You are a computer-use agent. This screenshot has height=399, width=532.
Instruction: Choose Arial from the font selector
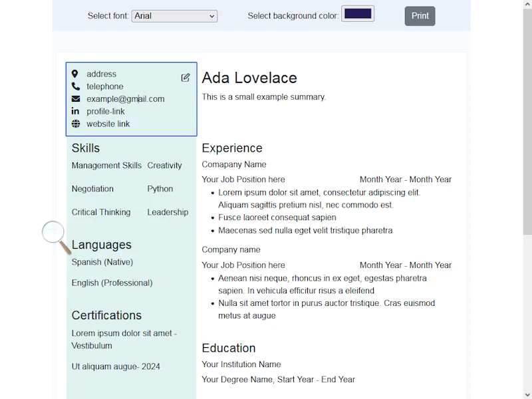(x=174, y=16)
